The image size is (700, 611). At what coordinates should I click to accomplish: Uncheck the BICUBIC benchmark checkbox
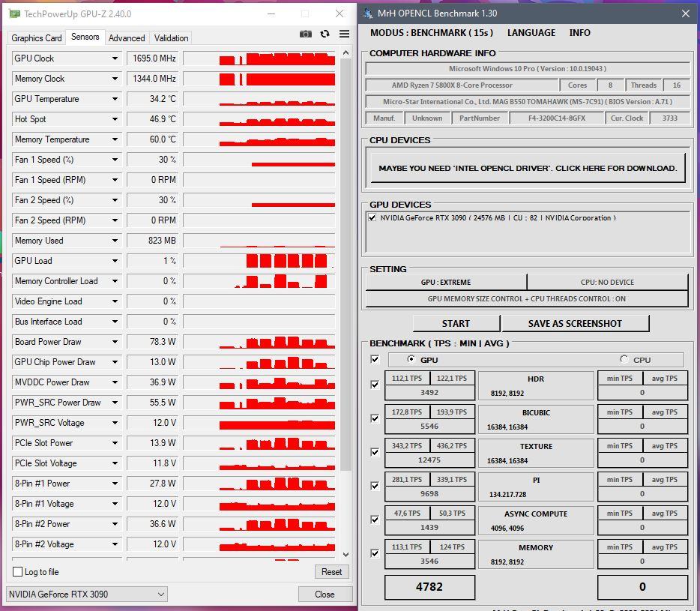click(x=375, y=418)
